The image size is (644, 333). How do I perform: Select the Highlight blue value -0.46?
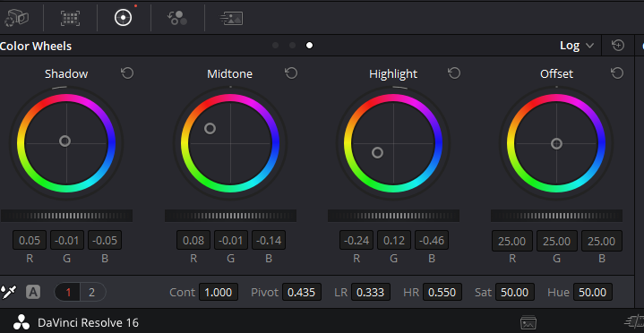432,240
